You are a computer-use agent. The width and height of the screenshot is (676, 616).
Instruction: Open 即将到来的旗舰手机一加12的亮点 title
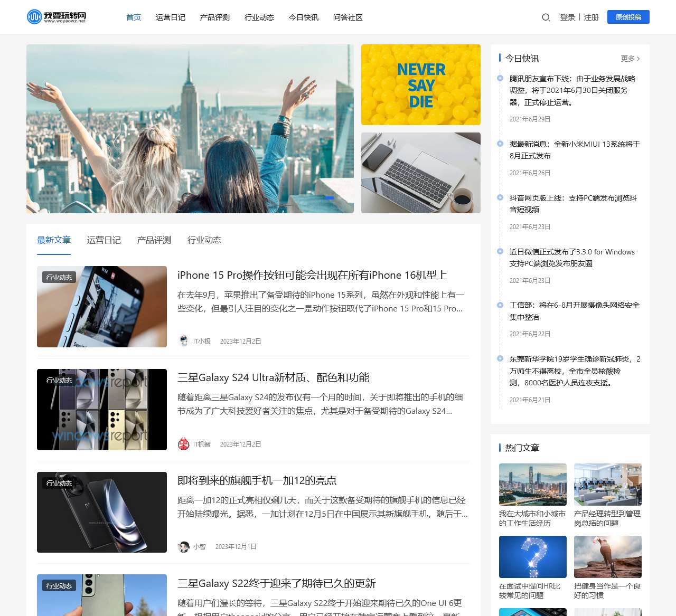coord(257,480)
